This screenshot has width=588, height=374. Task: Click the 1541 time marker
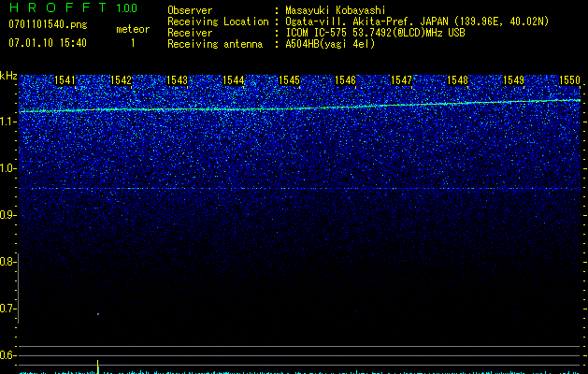point(65,80)
